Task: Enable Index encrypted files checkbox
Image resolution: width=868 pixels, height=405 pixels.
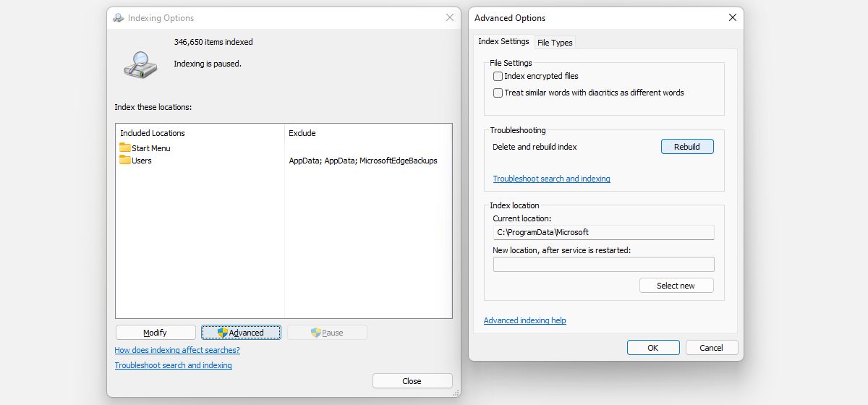Action: (x=498, y=76)
